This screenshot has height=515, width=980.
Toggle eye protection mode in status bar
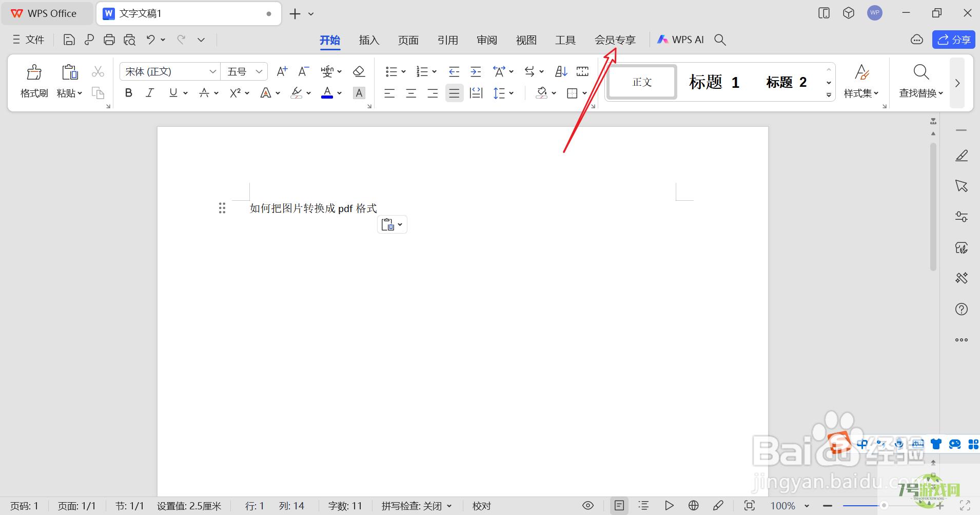(x=588, y=506)
